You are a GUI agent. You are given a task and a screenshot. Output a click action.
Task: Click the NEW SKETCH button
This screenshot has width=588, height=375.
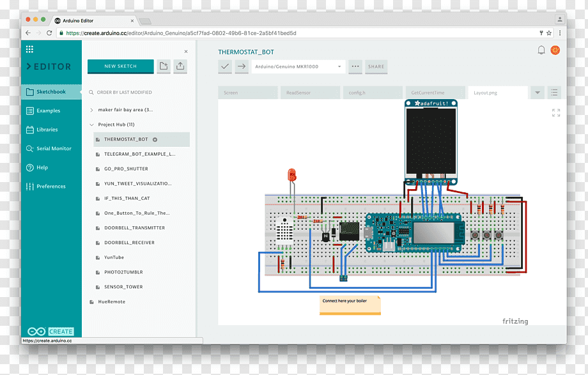[120, 66]
